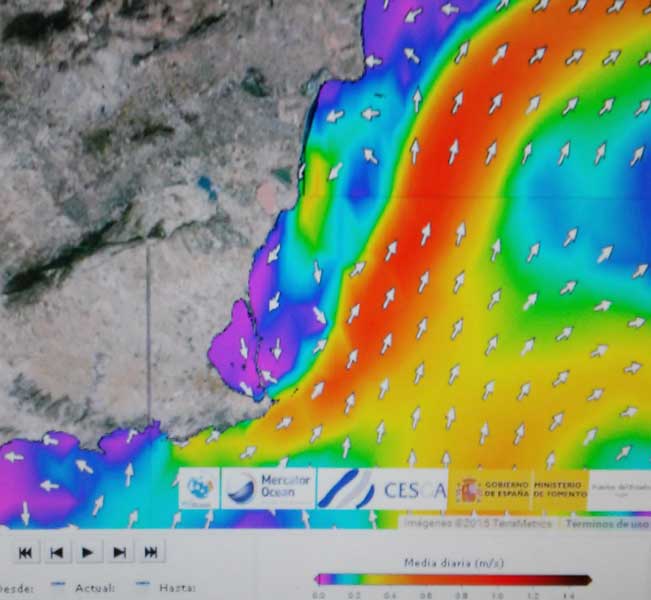Click the CESGA logo
Image resolution: width=651 pixels, height=600 pixels.
click(383, 489)
